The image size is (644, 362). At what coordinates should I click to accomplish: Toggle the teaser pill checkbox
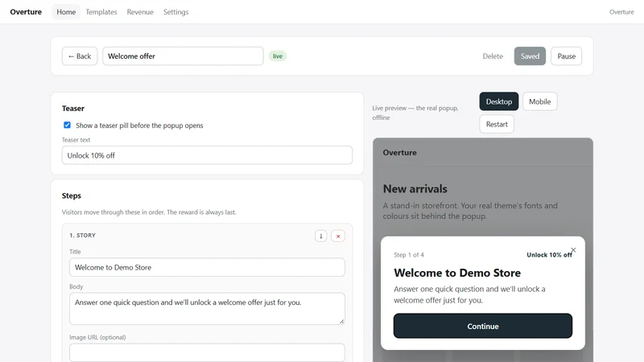pos(67,125)
